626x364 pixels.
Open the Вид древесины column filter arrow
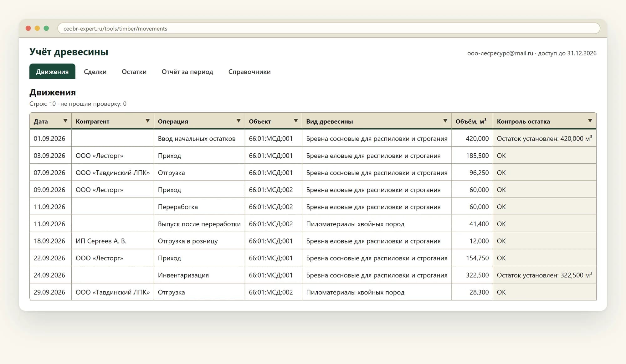pos(445,121)
